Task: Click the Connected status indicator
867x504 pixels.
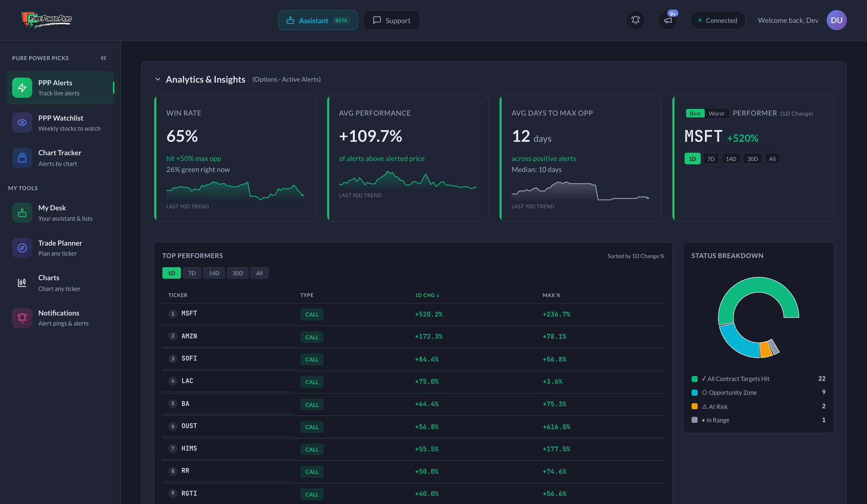Action: (x=718, y=20)
